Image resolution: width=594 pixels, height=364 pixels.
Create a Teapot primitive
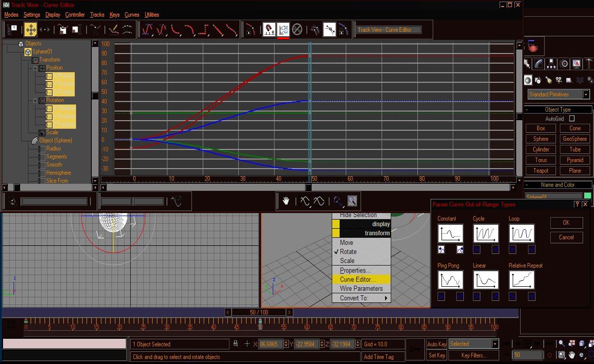(540, 171)
